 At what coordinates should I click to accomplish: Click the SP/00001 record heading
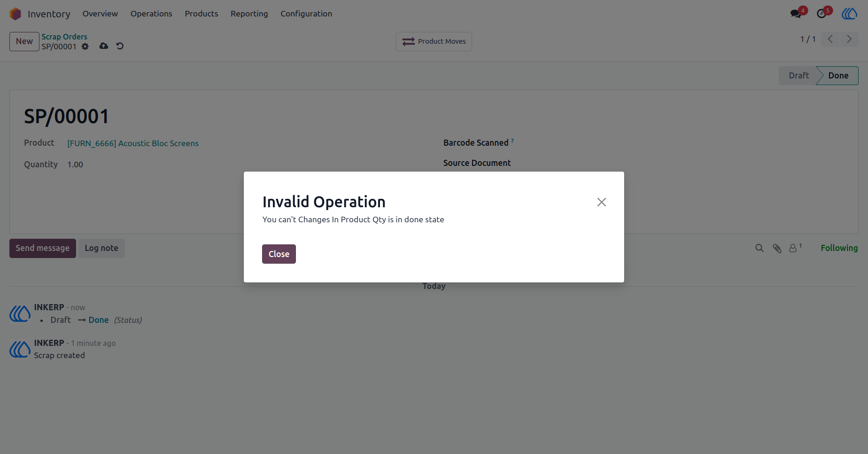point(66,117)
